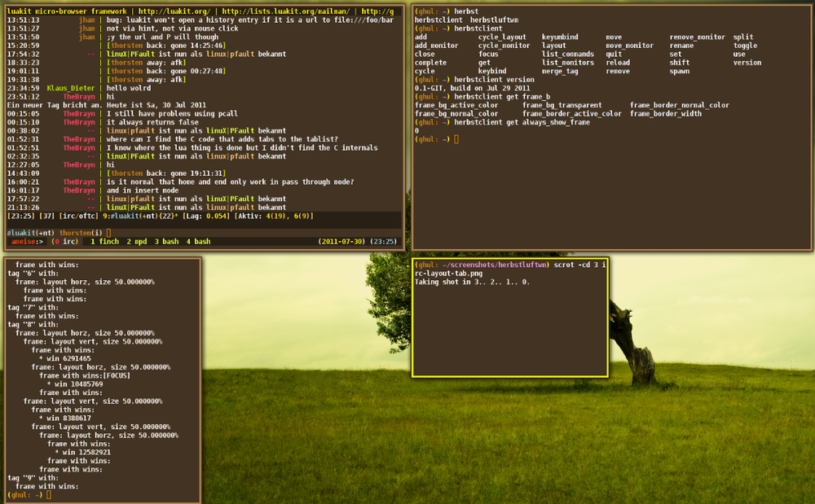
Task: Switch to screen window '1 finch'
Action: [104, 241]
